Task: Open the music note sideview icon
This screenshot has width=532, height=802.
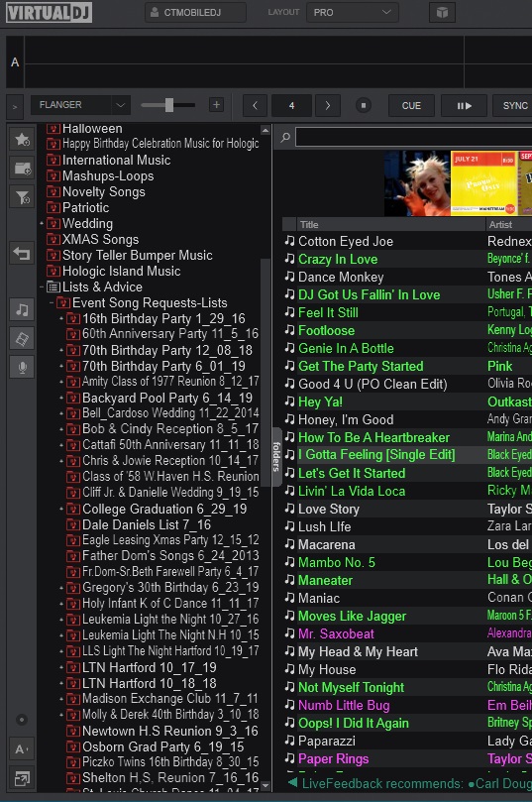Action: click(x=22, y=309)
